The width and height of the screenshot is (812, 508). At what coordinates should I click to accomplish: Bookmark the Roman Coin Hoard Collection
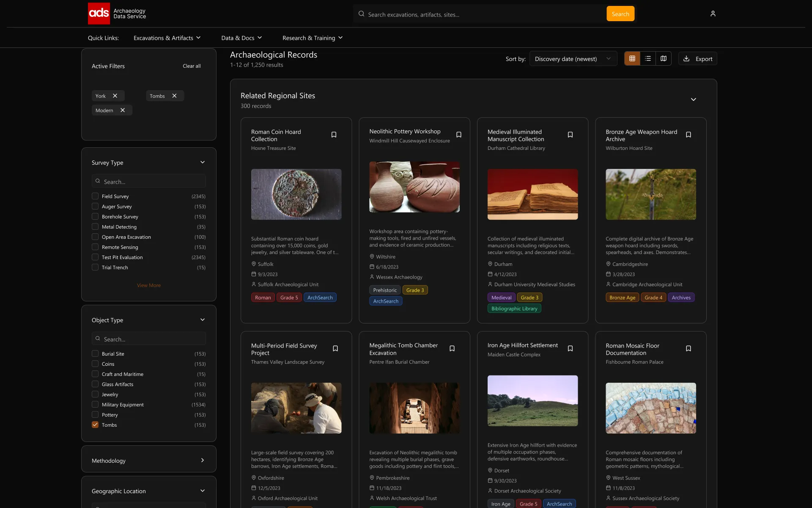[334, 135]
